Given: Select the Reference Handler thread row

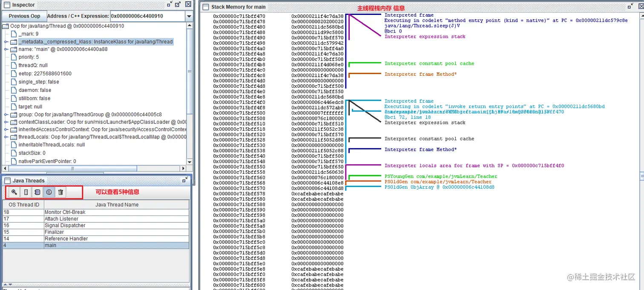Looking at the screenshot, I should coord(96,238).
